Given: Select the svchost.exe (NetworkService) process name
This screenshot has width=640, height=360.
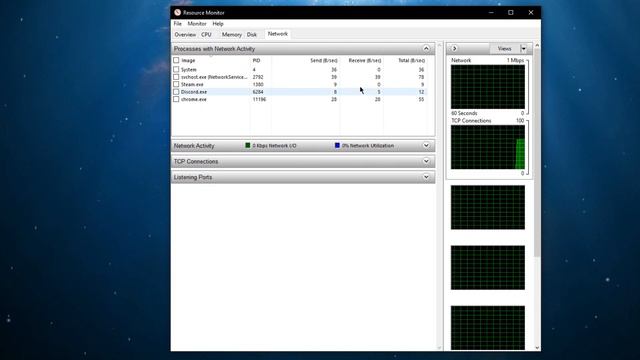Looking at the screenshot, I should 214,77.
